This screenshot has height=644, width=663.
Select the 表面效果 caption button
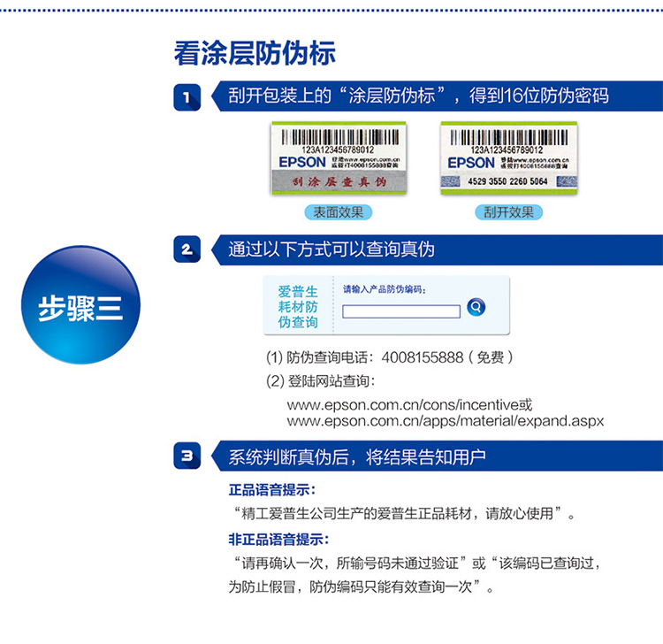click(x=338, y=212)
